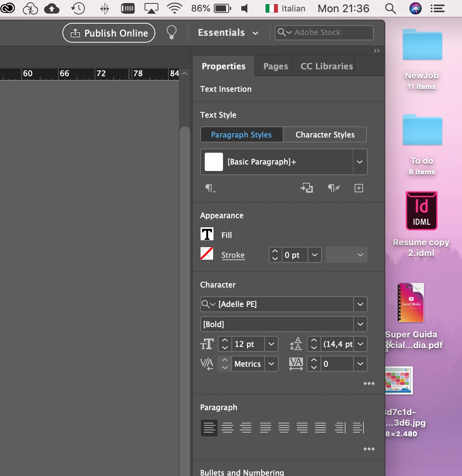Click the document vertical scrollbar
This screenshot has width=462, height=476.
[x=185, y=301]
